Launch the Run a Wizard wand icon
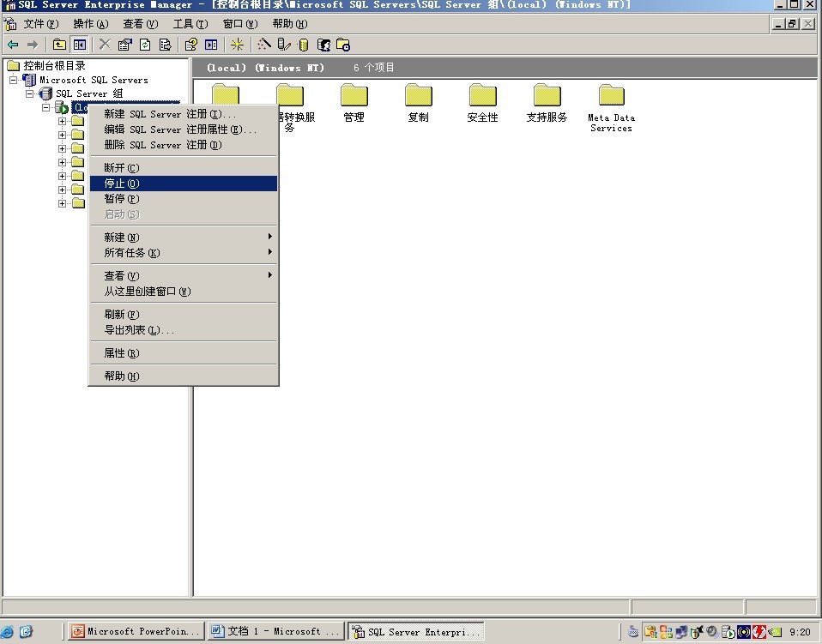The image size is (822, 644). click(264, 45)
